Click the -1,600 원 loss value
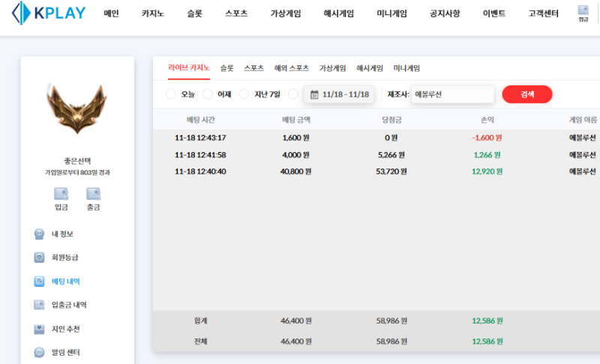This screenshot has width=600, height=364. (487, 138)
